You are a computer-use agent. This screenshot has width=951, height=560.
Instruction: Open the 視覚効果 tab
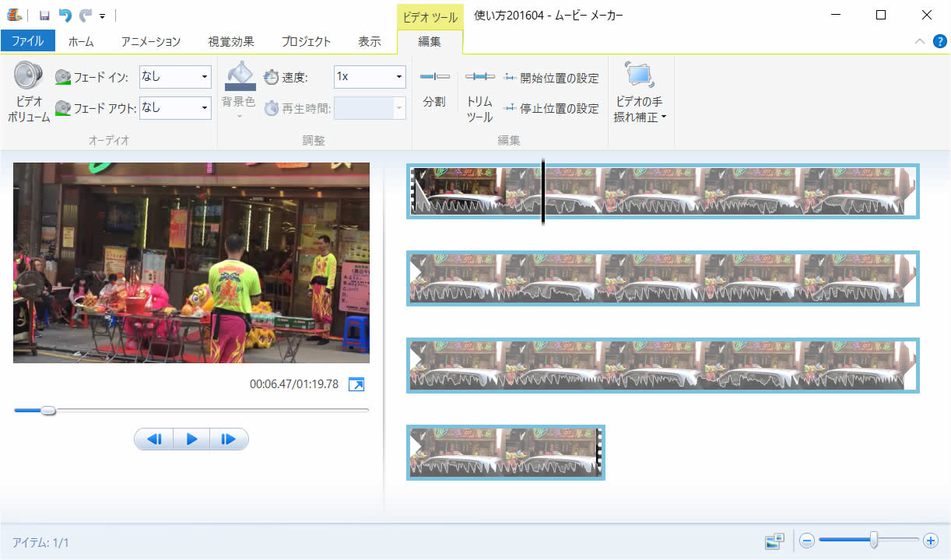click(231, 42)
